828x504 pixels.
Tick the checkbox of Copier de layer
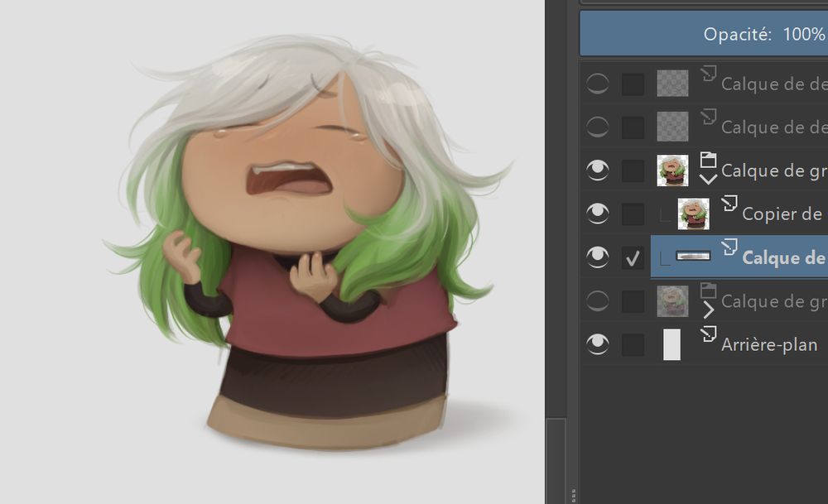[x=633, y=214]
